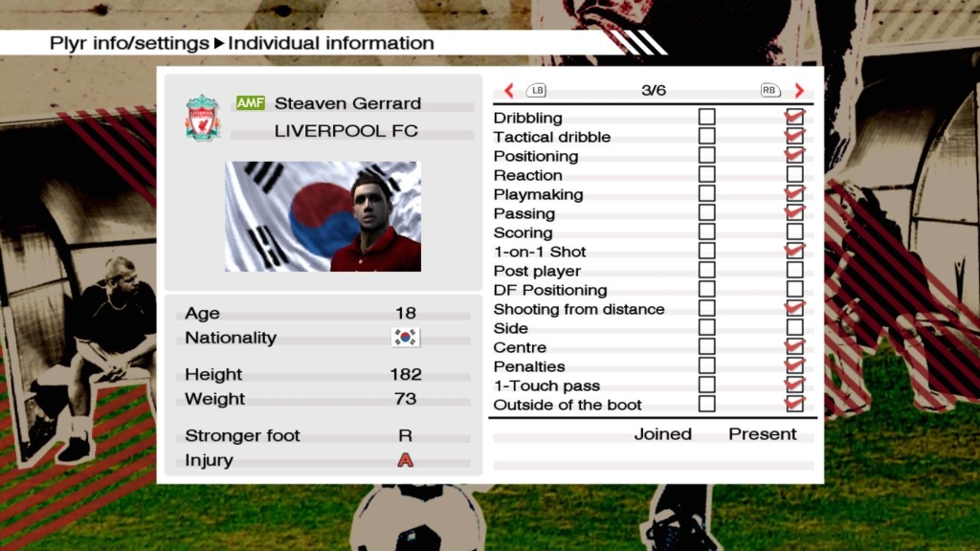Click the Dribbling skill label

pos(528,118)
